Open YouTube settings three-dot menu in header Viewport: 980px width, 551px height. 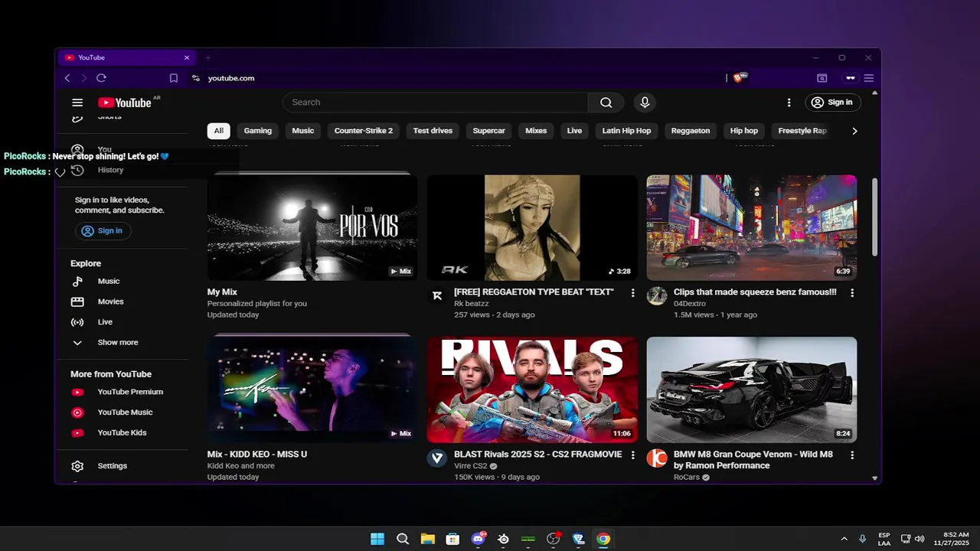click(x=789, y=103)
